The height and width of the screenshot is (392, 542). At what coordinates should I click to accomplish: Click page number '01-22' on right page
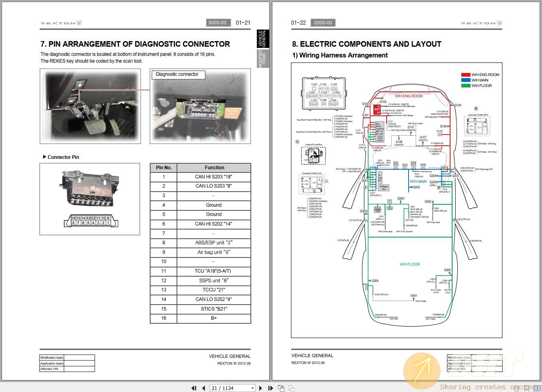(298, 23)
